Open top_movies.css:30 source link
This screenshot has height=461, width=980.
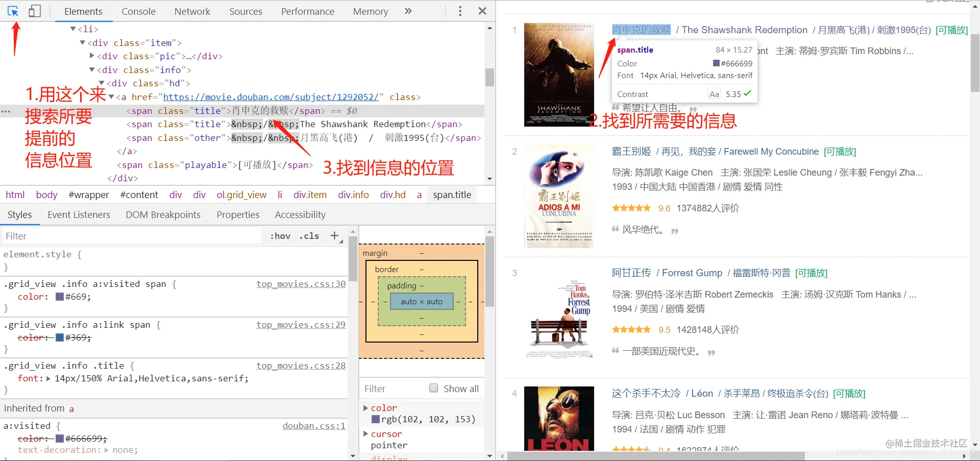301,284
